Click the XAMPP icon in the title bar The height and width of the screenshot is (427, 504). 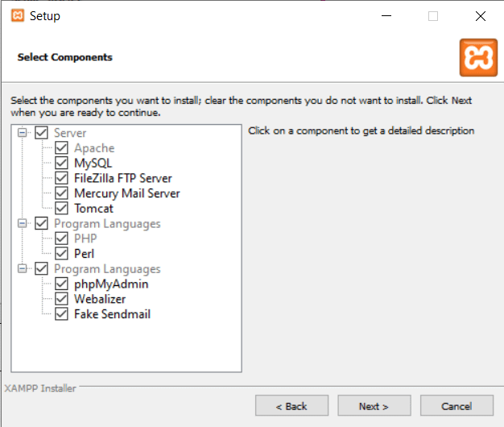point(17,15)
